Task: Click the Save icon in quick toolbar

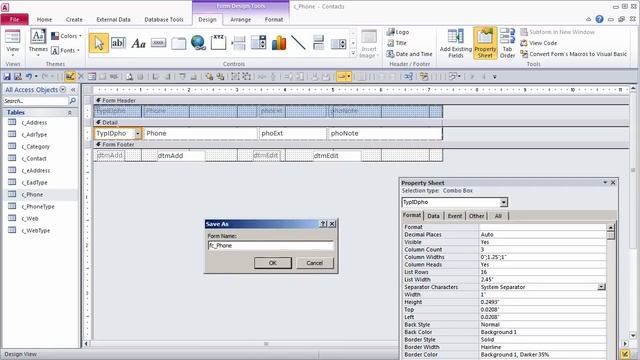Action: pos(7,76)
